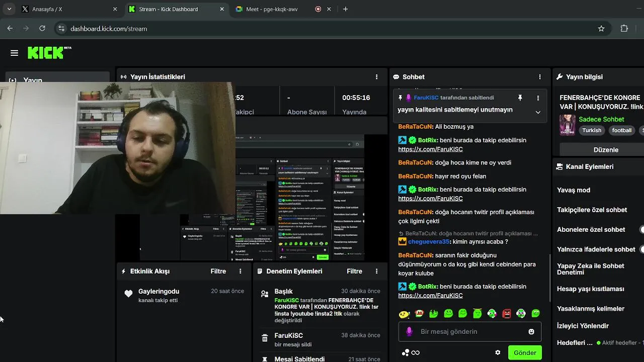The image size is (644, 362).
Task: Open Sohbet panel three-dot menu
Action: (x=540, y=77)
